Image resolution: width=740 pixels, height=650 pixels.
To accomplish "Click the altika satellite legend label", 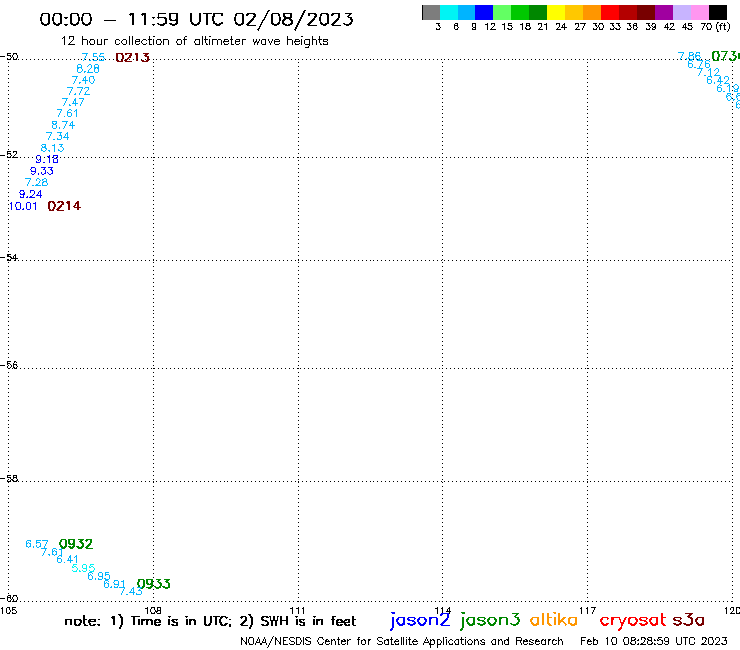I will 554,619.
